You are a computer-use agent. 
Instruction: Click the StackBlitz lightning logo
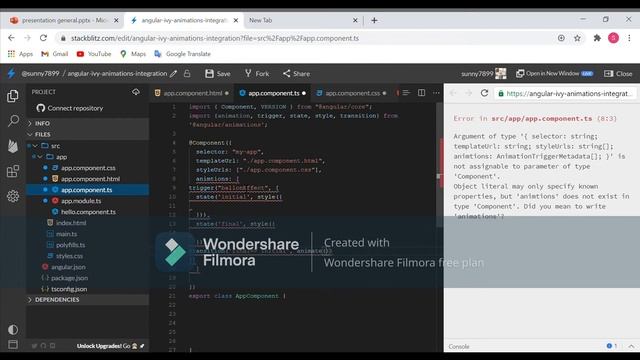click(x=11, y=73)
